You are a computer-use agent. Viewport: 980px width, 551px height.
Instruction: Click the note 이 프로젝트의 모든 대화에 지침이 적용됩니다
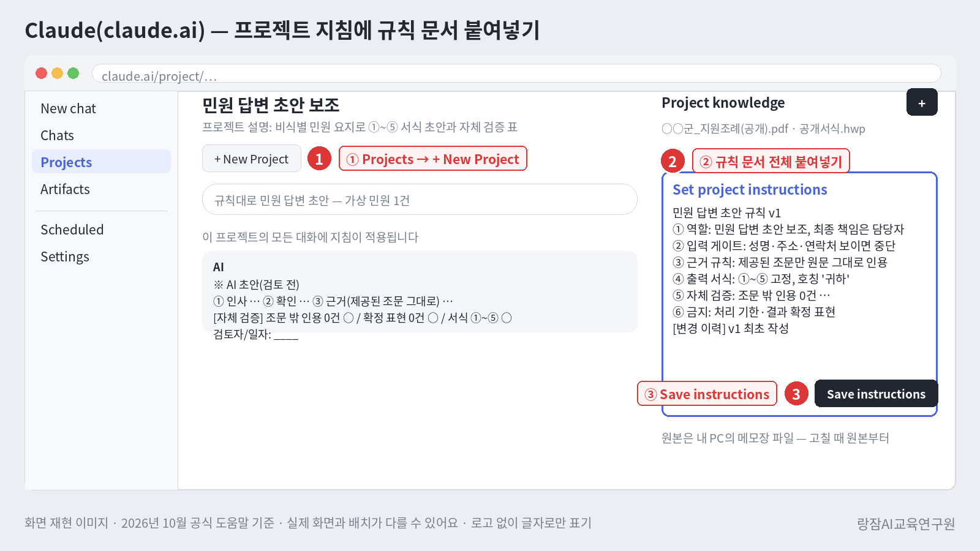(310, 237)
